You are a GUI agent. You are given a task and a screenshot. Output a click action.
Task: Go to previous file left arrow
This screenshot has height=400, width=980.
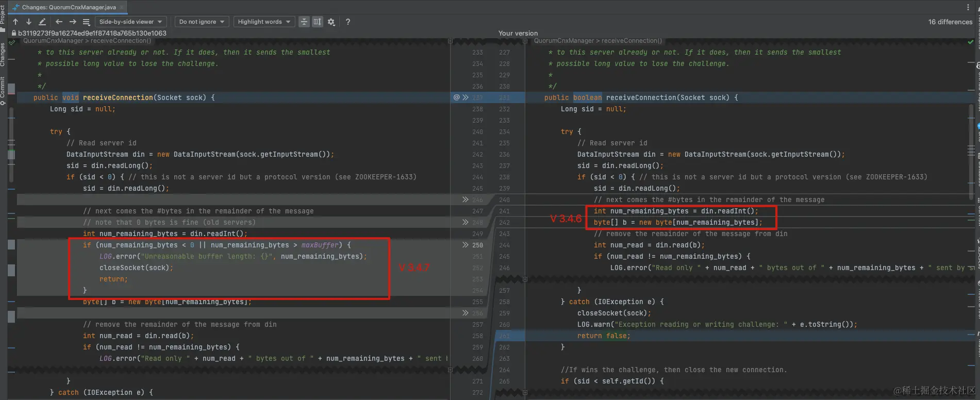[59, 22]
